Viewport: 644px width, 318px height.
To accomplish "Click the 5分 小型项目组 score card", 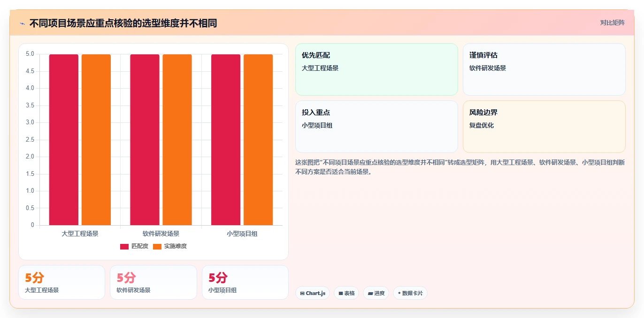I will click(245, 282).
